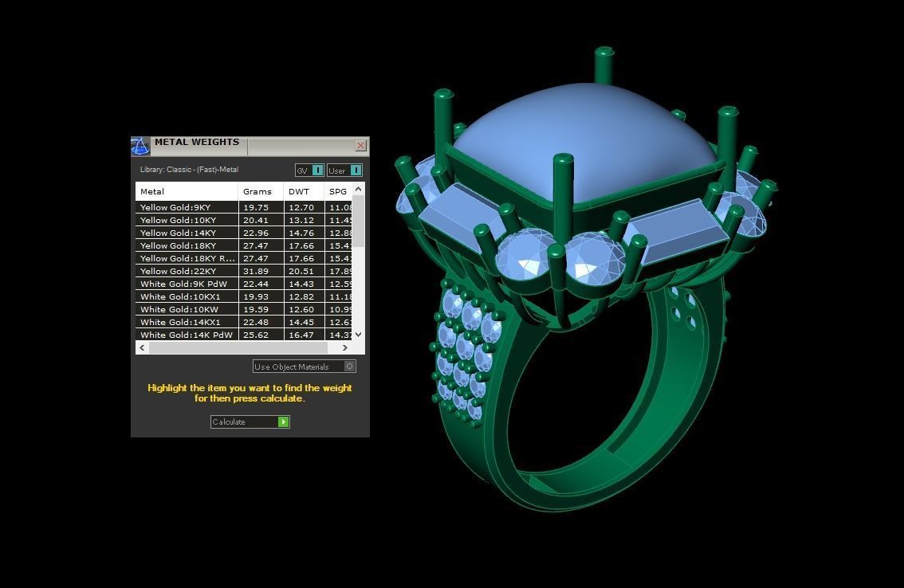
Task: Click the horizontal scroll left arrow
Action: pyautogui.click(x=143, y=347)
